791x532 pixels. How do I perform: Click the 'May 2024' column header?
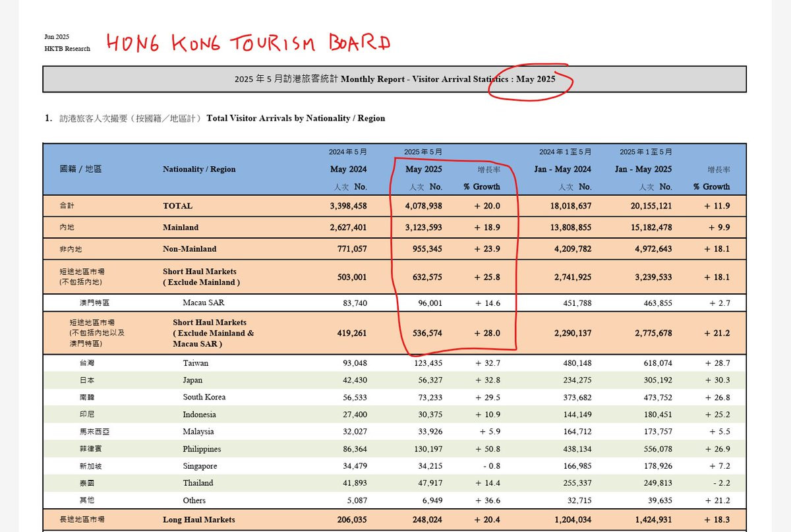tap(349, 169)
